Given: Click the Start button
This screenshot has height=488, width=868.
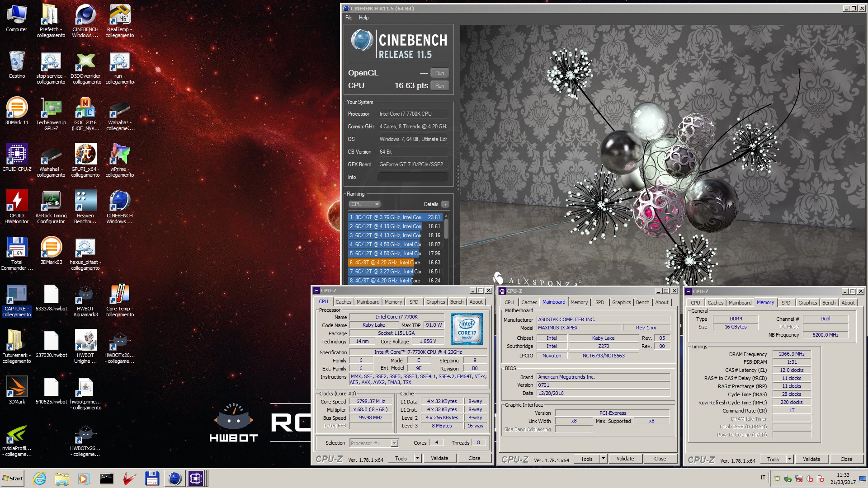Looking at the screenshot, I should [x=13, y=478].
